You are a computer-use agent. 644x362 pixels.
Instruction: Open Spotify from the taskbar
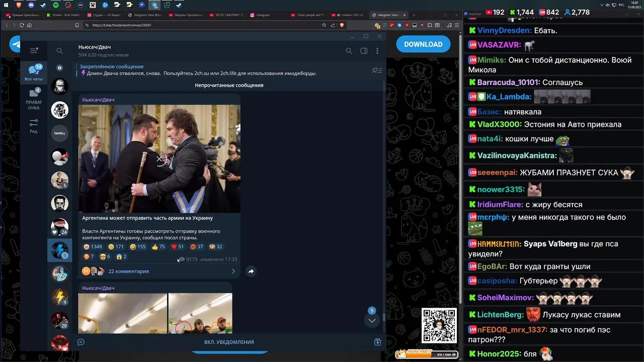(x=55, y=5)
